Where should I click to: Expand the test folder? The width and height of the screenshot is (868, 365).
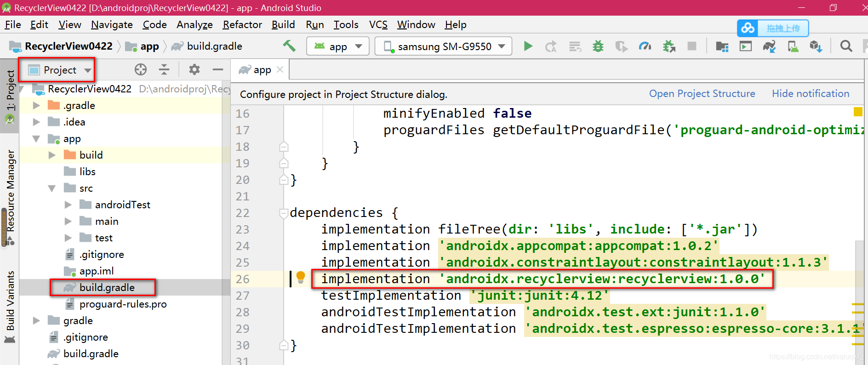[x=68, y=238]
